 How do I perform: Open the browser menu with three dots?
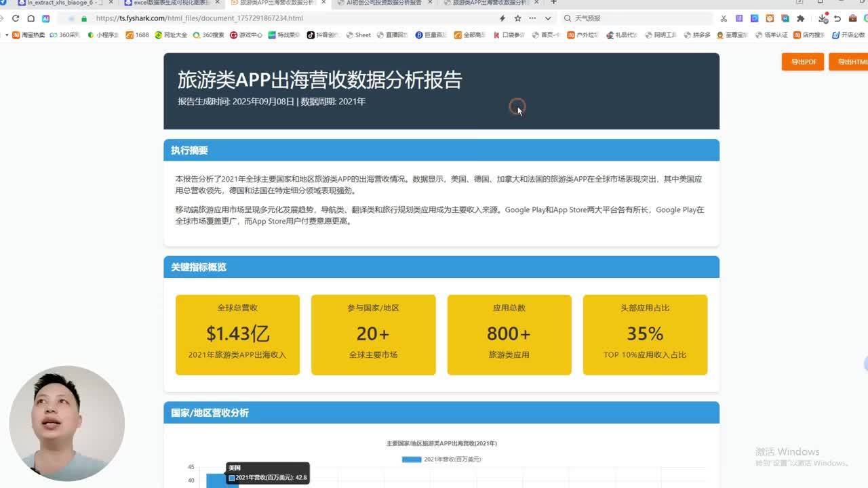(x=532, y=18)
